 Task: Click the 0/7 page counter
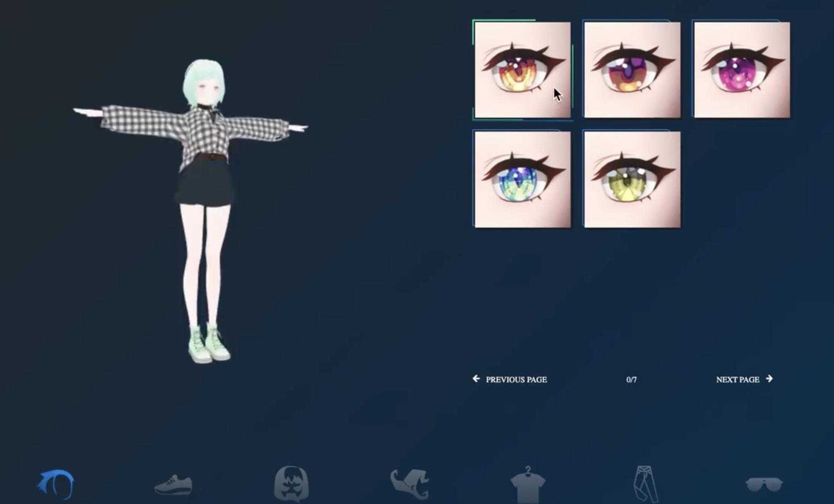pyautogui.click(x=631, y=380)
